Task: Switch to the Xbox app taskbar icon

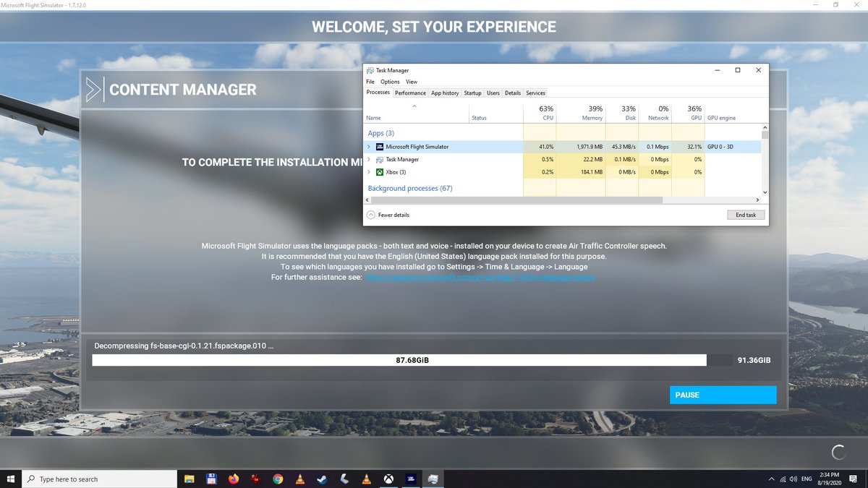Action: [388, 479]
